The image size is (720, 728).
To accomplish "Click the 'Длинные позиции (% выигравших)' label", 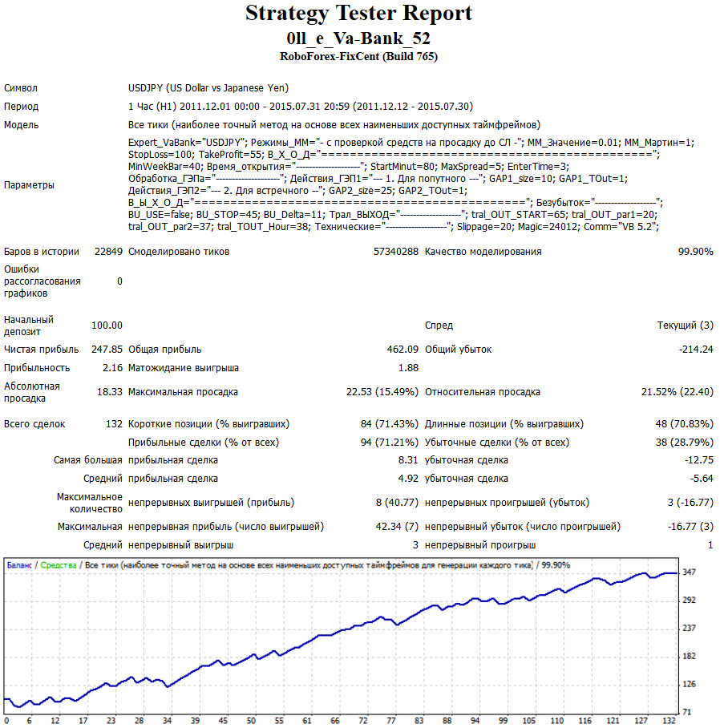I will (x=504, y=424).
